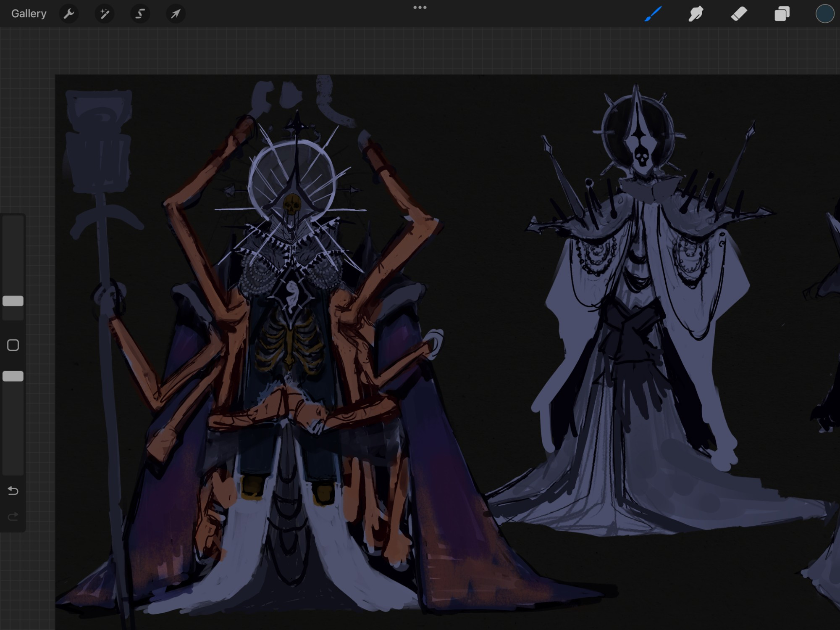Image resolution: width=840 pixels, height=630 pixels.
Task: Undo the last action
Action: coord(13,490)
